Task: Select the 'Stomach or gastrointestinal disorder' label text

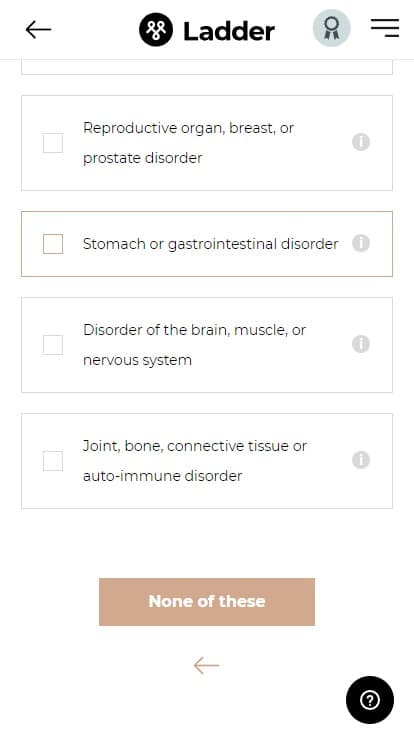Action: point(211,244)
